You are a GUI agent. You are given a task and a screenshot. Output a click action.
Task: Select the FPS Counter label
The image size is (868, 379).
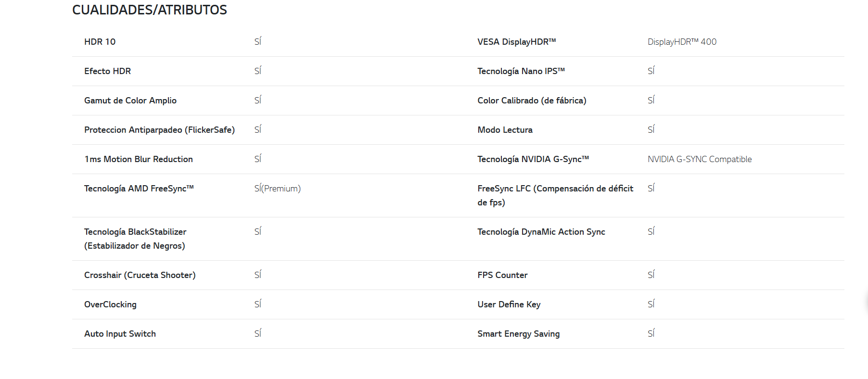pyautogui.click(x=502, y=275)
